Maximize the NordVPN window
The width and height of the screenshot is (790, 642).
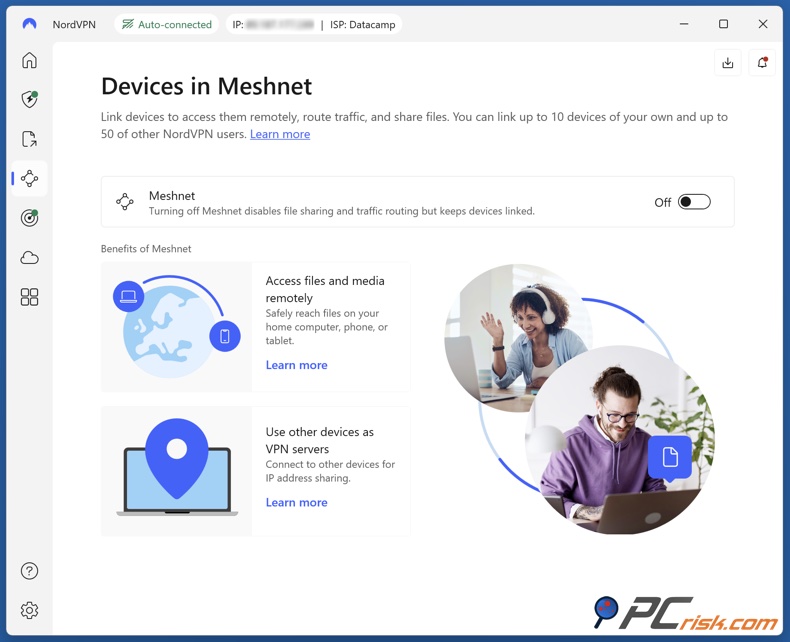(723, 24)
